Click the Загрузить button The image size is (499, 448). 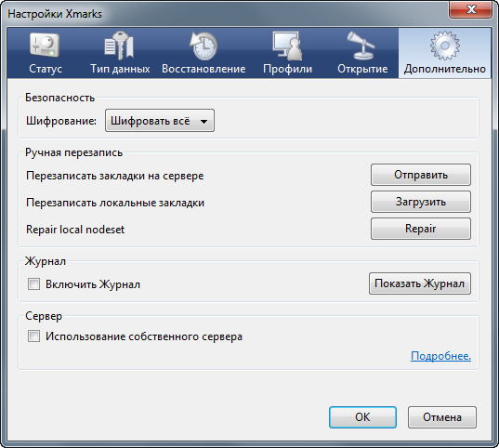click(x=421, y=202)
